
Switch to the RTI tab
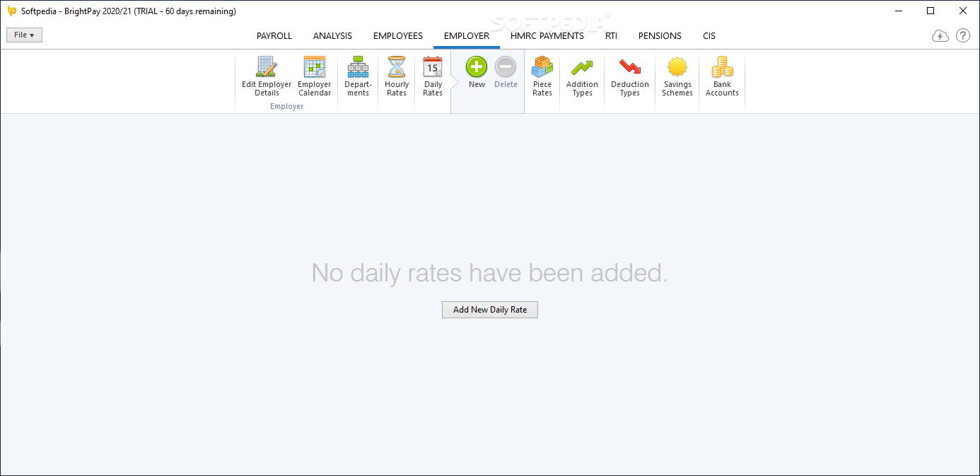(611, 35)
